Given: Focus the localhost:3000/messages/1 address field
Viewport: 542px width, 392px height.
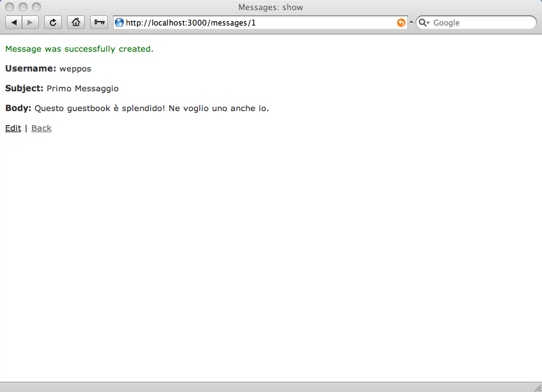Looking at the screenshot, I should click(x=260, y=22).
